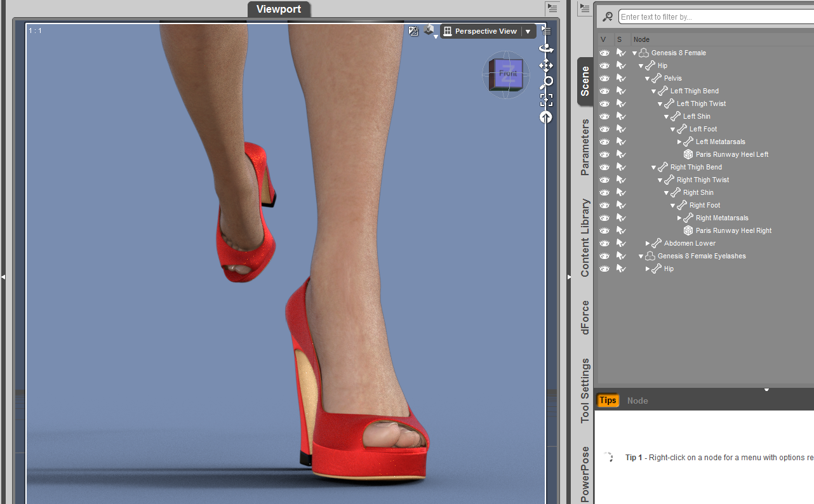Viewport: 814px width, 504px height.
Task: Click the Node tab beside Tips
Action: tap(637, 401)
